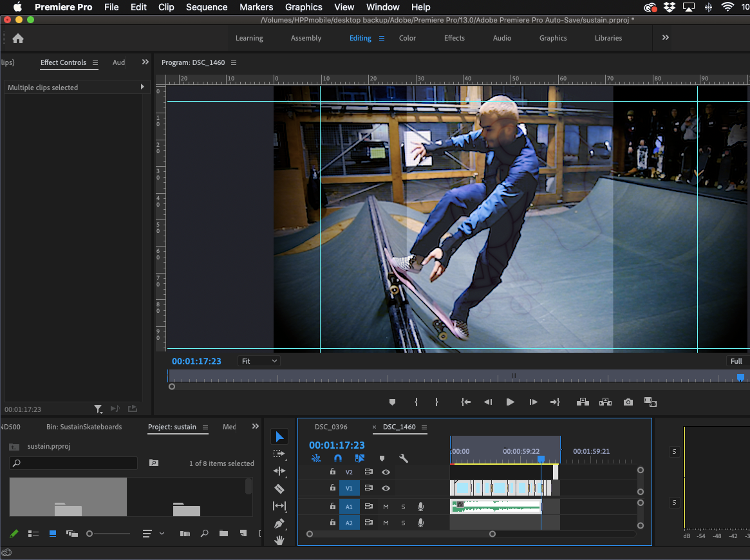Select the Razor tool
Image resolution: width=750 pixels, height=560 pixels.
click(279, 489)
